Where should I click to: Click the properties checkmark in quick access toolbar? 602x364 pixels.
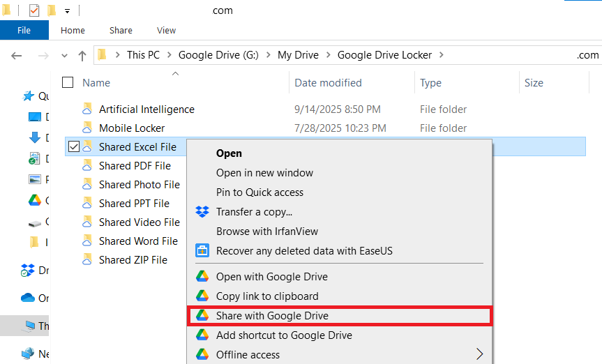34,10
